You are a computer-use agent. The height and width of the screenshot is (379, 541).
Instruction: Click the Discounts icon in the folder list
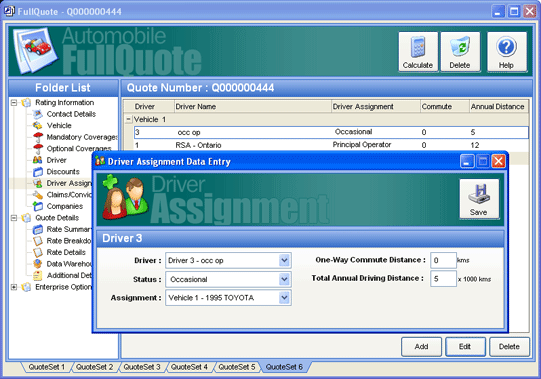[x=38, y=172]
